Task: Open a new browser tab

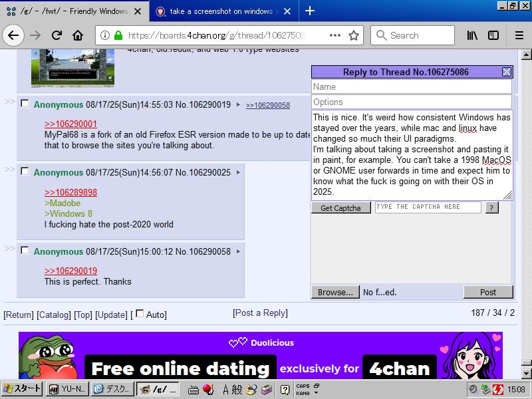Action: coord(309,11)
